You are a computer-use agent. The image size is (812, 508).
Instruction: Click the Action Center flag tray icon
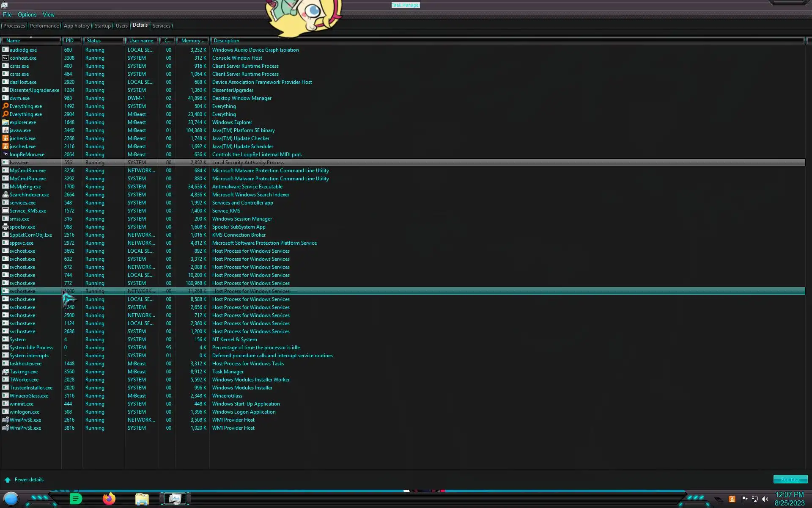[744, 499]
